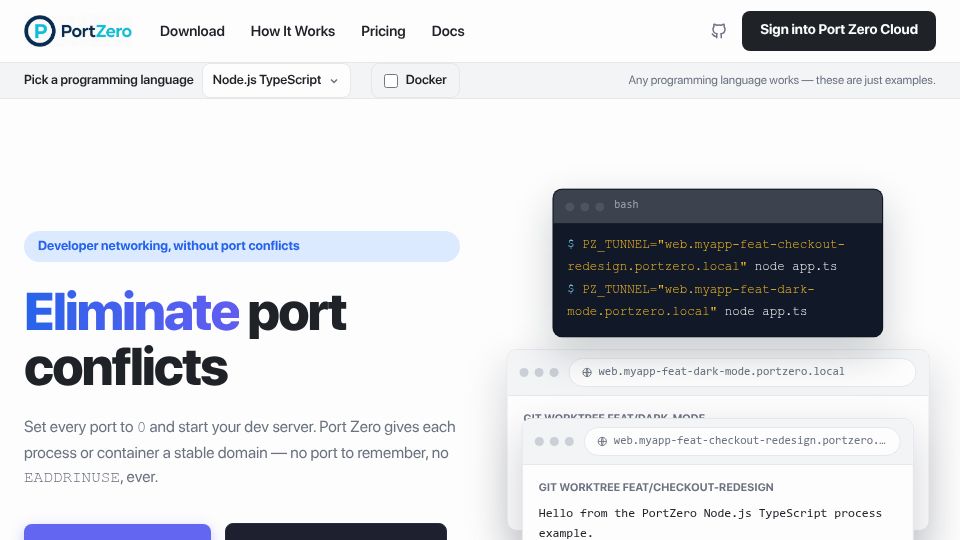960x540 pixels.
Task: Open the Docs link
Action: tap(448, 31)
